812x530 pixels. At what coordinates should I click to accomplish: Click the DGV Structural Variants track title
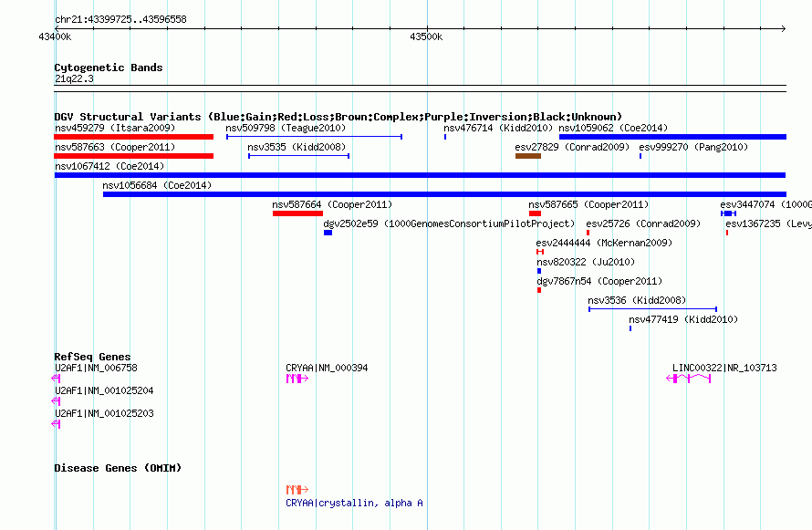pos(338,117)
